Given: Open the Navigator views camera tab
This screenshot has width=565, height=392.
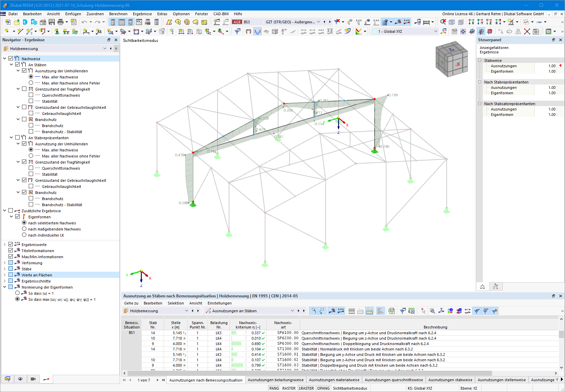Looking at the screenshot, I should (33, 379).
